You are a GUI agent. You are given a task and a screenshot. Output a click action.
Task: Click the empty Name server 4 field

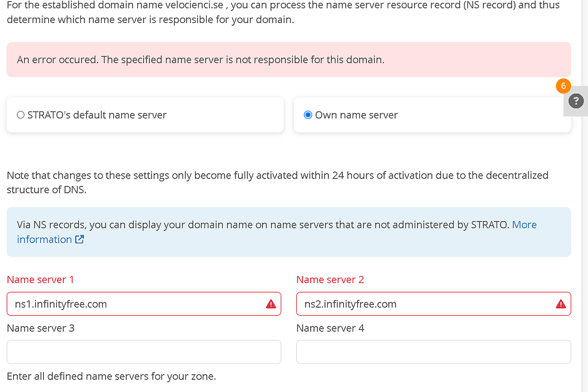pos(434,352)
